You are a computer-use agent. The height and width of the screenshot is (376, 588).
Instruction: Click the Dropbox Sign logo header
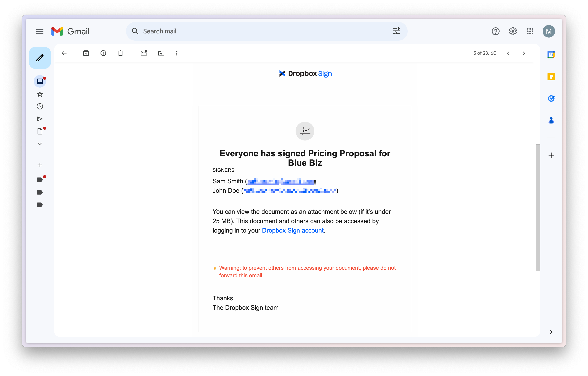tap(305, 73)
